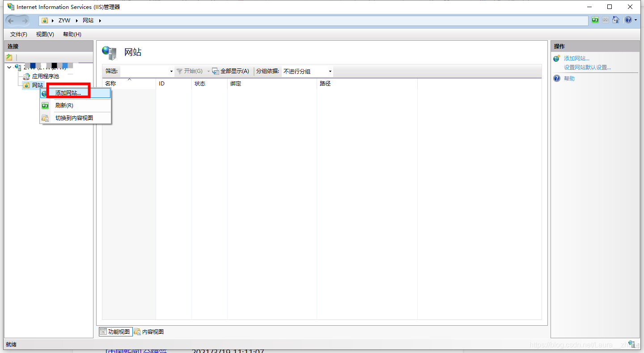
Task: Select 网站 node in connections tree
Action: click(x=38, y=85)
